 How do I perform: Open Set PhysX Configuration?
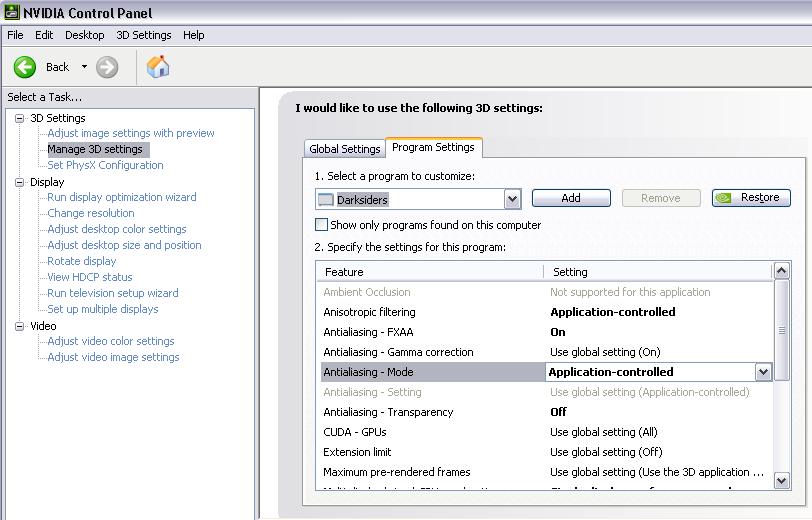(x=105, y=165)
